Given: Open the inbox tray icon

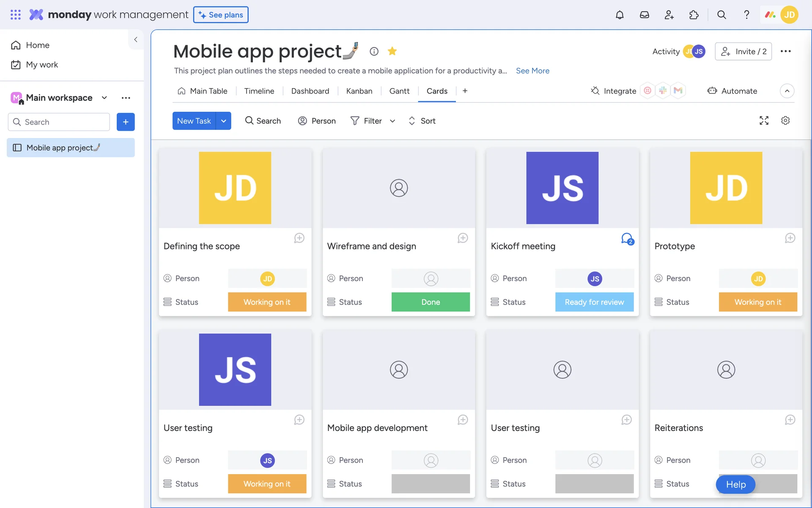Looking at the screenshot, I should click(x=644, y=15).
